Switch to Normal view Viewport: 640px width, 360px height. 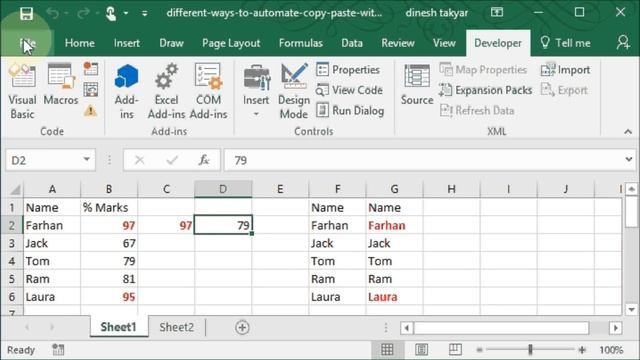387,349
